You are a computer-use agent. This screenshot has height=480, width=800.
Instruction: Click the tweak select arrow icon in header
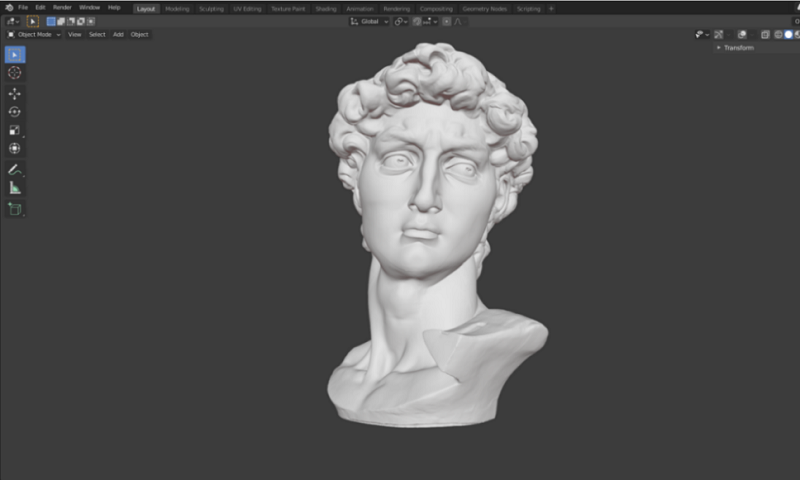click(x=33, y=21)
